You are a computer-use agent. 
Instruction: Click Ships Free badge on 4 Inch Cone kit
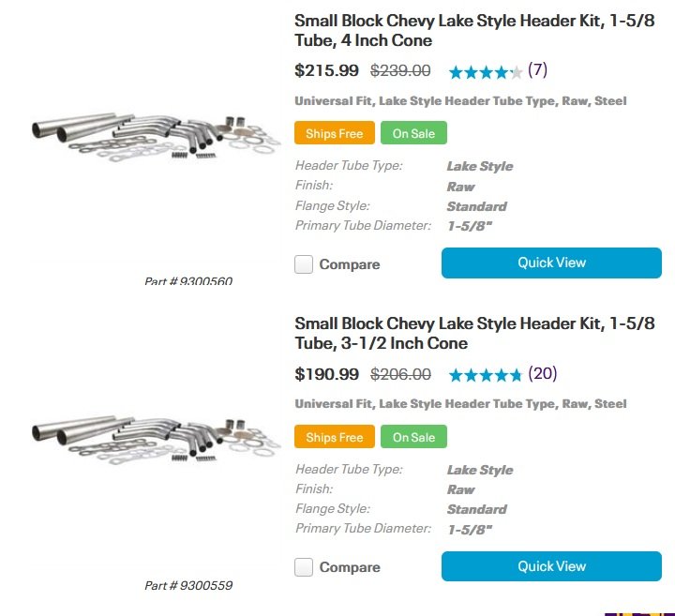(x=334, y=133)
